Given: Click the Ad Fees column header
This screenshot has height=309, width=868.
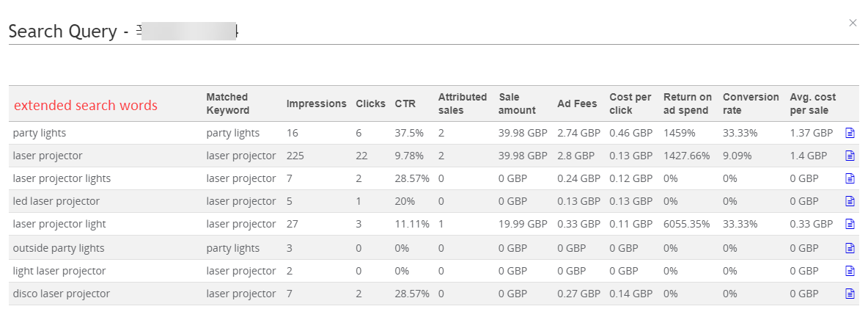Looking at the screenshot, I should (578, 103).
